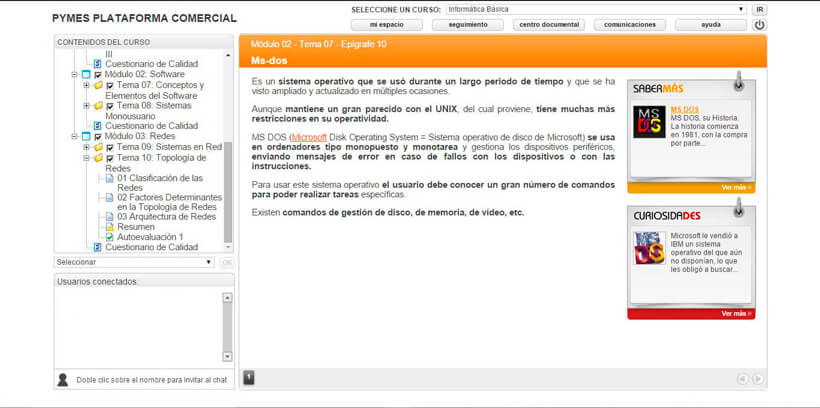This screenshot has width=820, height=408.
Task: Click the power/logout icon button
Action: point(759,25)
